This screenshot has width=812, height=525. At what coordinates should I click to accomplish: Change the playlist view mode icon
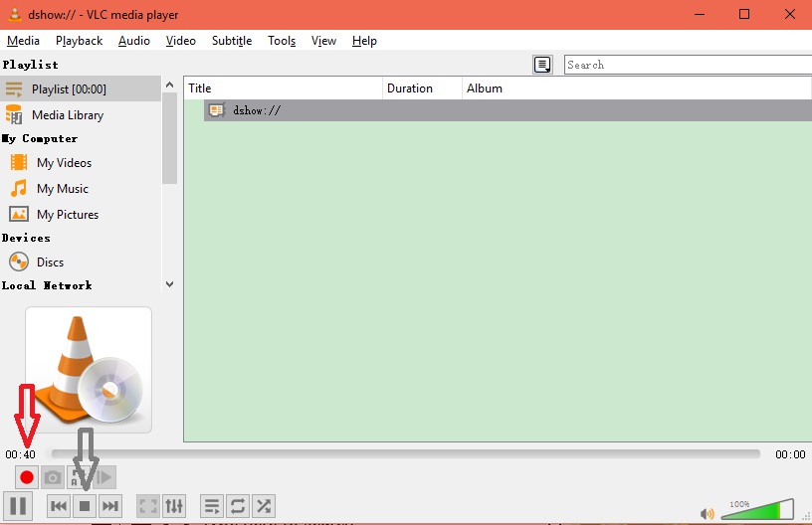pyautogui.click(x=542, y=65)
